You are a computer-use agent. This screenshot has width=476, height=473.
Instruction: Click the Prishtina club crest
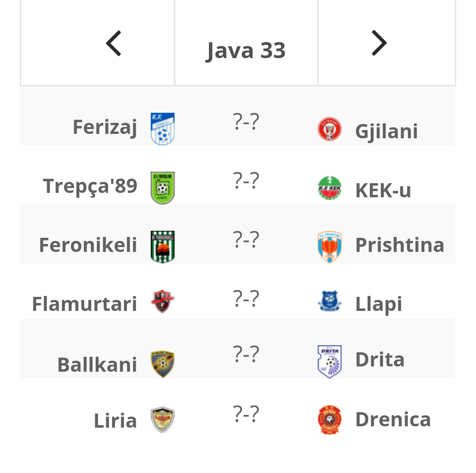(330, 247)
